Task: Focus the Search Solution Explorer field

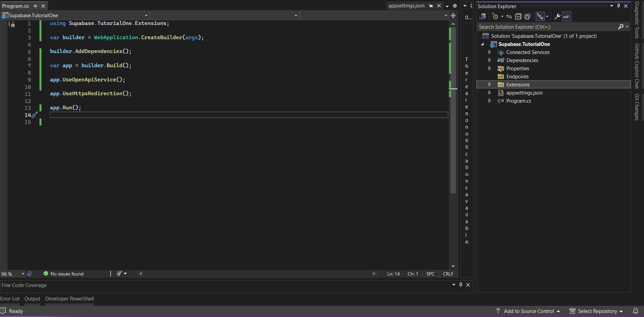Action: click(548, 27)
